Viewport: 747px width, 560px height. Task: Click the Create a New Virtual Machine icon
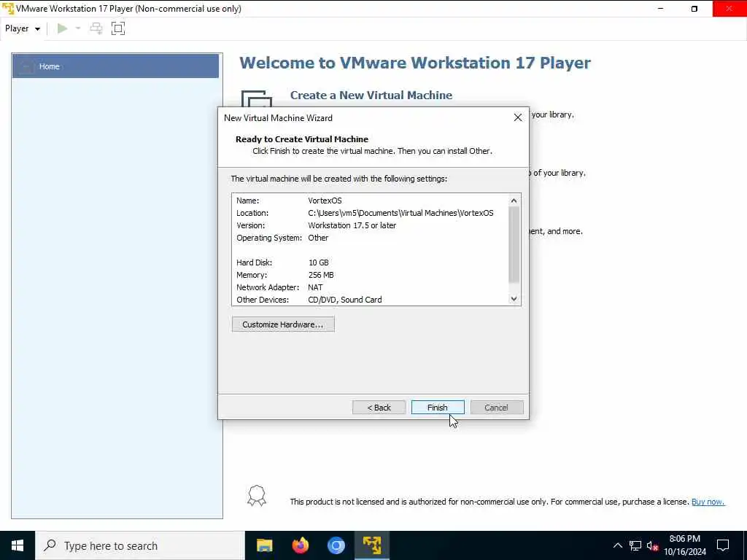click(x=256, y=98)
